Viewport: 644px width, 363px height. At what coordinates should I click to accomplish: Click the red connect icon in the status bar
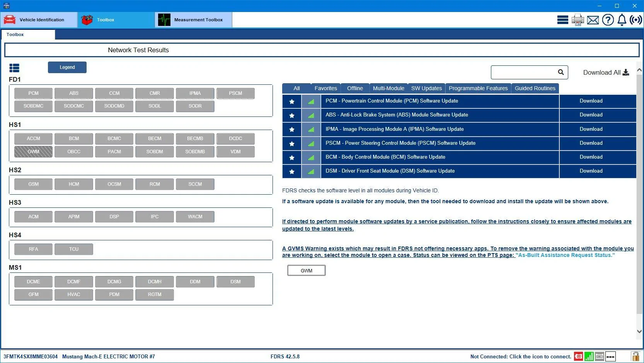click(579, 356)
